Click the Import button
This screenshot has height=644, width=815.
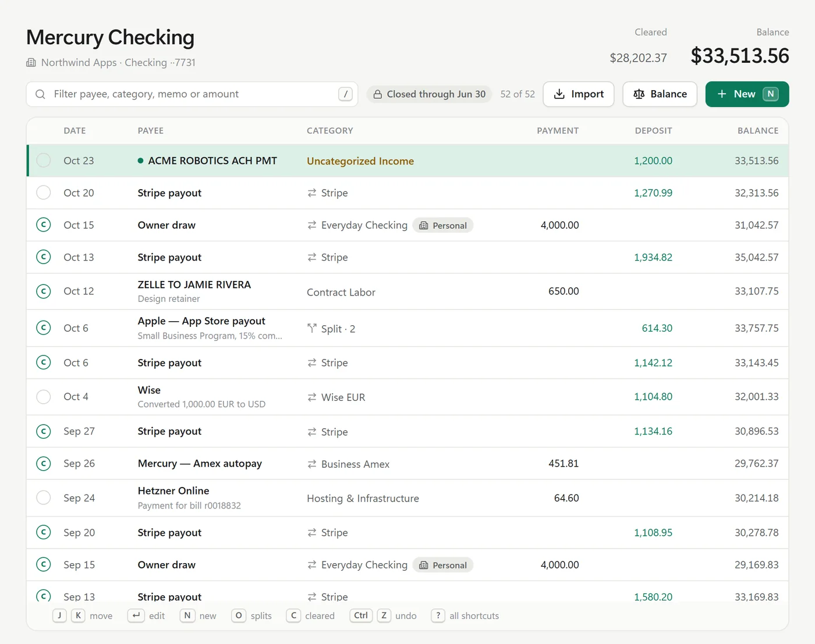coord(579,94)
